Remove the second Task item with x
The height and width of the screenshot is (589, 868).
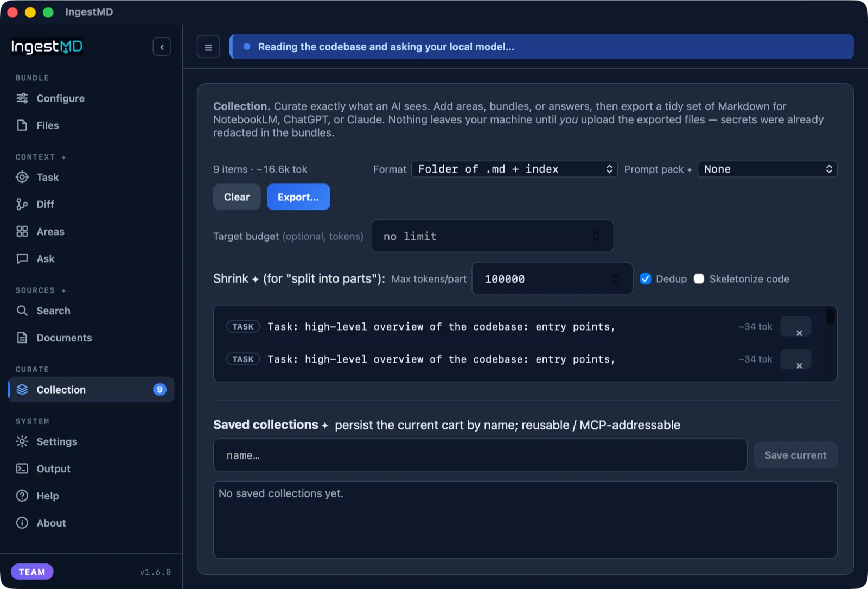tap(796, 359)
